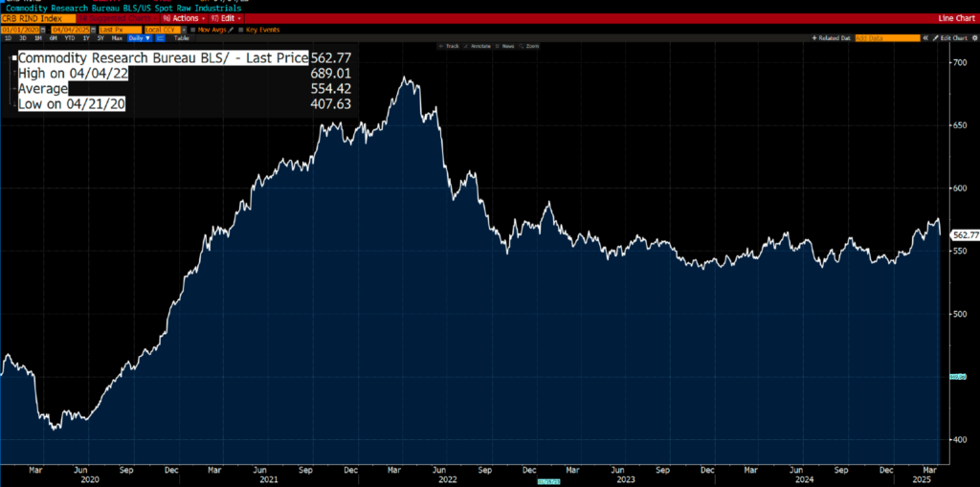
Task: Open the Actions menu
Action: [184, 18]
